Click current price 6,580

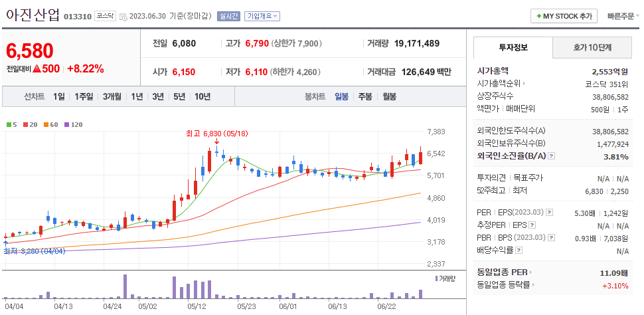tap(30, 51)
